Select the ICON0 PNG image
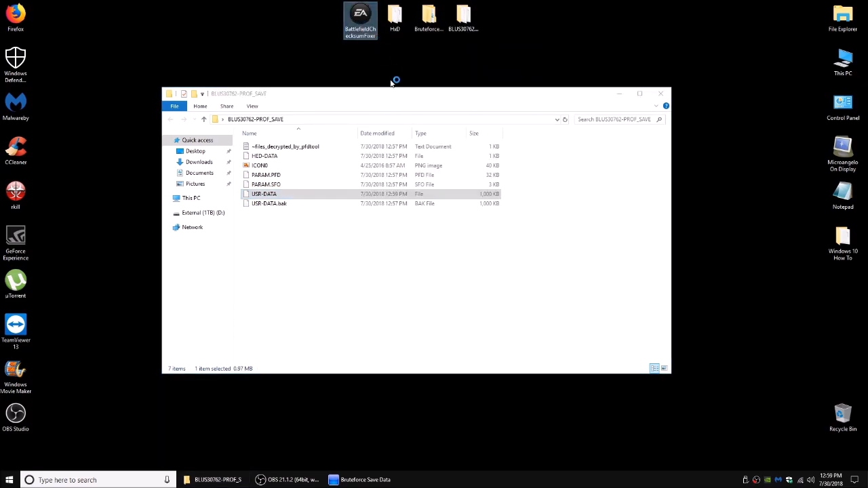 371,165
